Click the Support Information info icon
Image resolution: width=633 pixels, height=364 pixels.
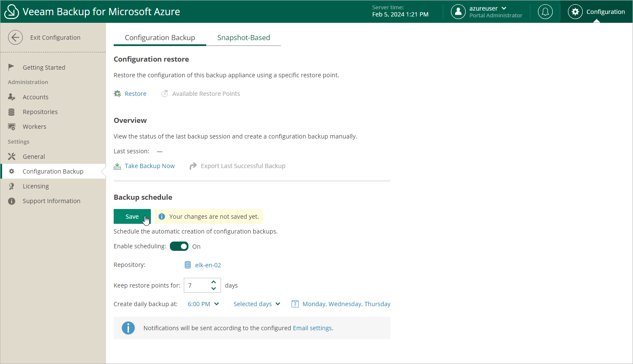11,201
